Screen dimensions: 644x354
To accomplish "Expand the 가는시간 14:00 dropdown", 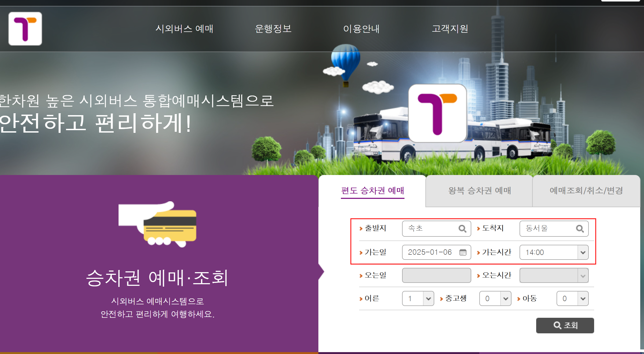I will click(583, 252).
